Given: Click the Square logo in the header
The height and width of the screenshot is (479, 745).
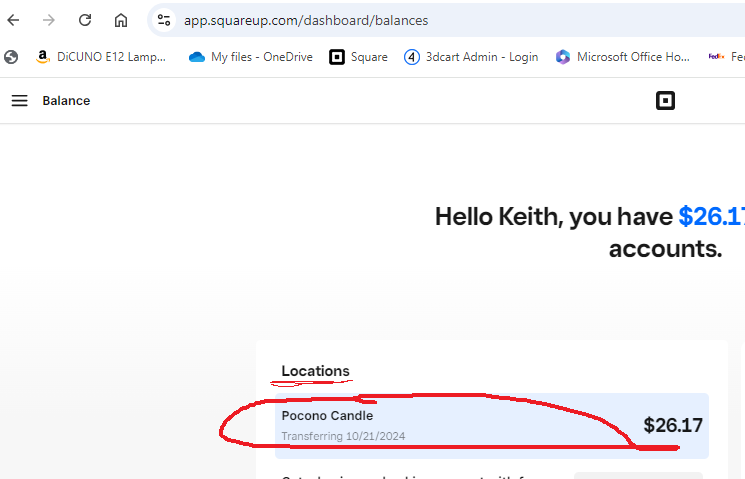Looking at the screenshot, I should pyautogui.click(x=665, y=100).
